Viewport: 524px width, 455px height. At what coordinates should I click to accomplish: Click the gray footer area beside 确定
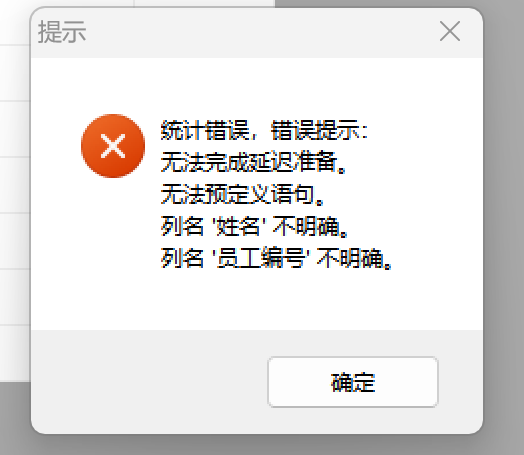(149, 382)
